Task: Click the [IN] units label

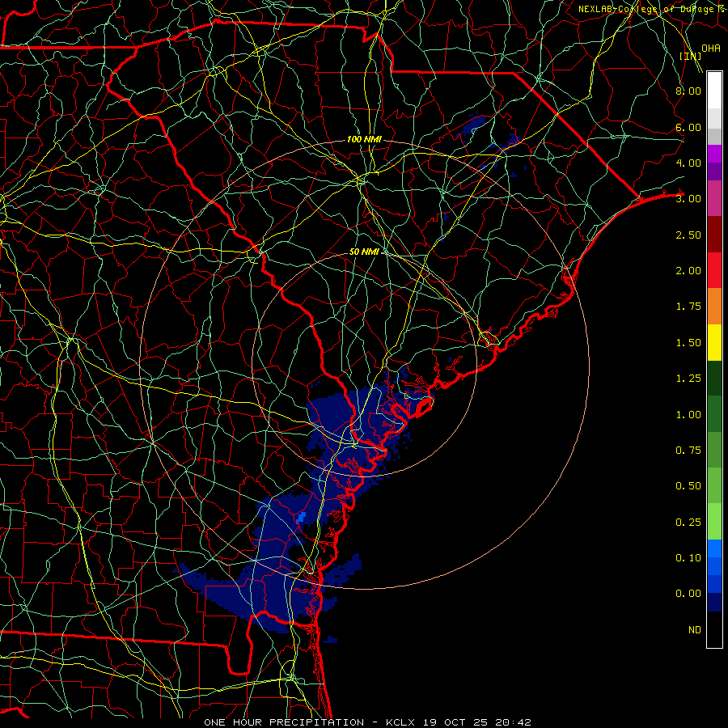Action: click(x=691, y=56)
